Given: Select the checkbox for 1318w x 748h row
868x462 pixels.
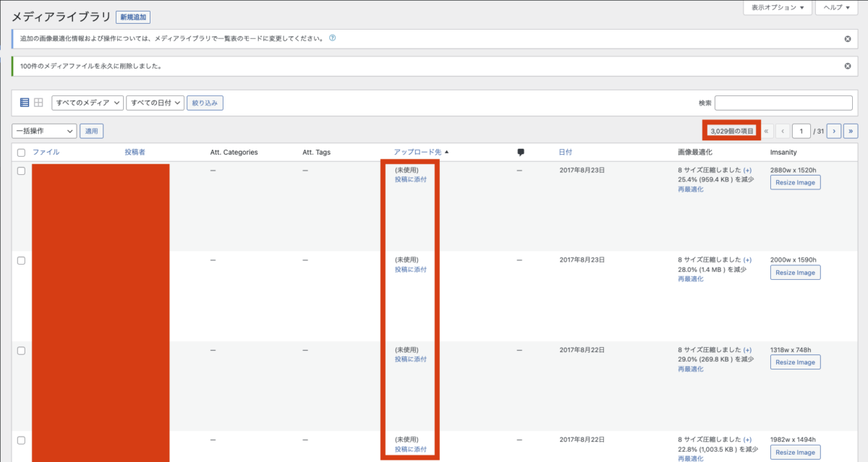Looking at the screenshot, I should point(21,351).
